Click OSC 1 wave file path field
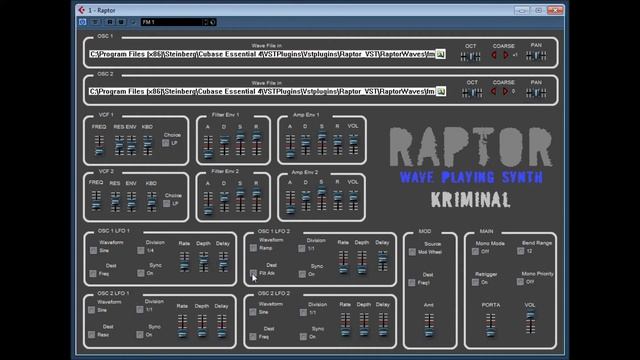Screen dimensions: 640x360 [262, 54]
